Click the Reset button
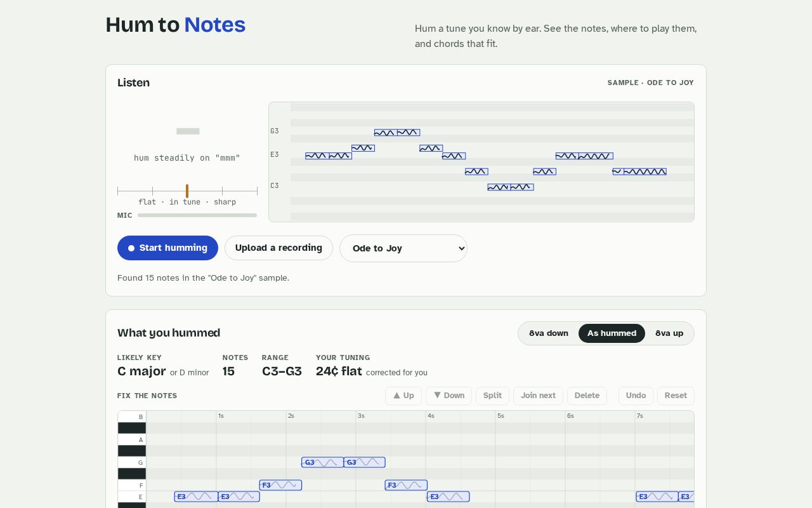812x508 pixels. [676, 396]
